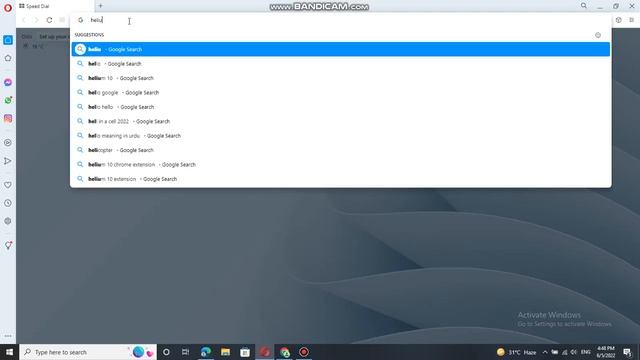The width and height of the screenshot is (640, 360).
Task: Choose the 'helium 10' suggestion
Action: tap(340, 78)
